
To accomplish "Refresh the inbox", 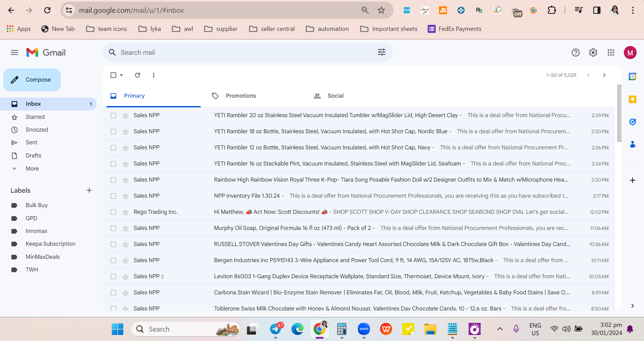I will 138,75.
